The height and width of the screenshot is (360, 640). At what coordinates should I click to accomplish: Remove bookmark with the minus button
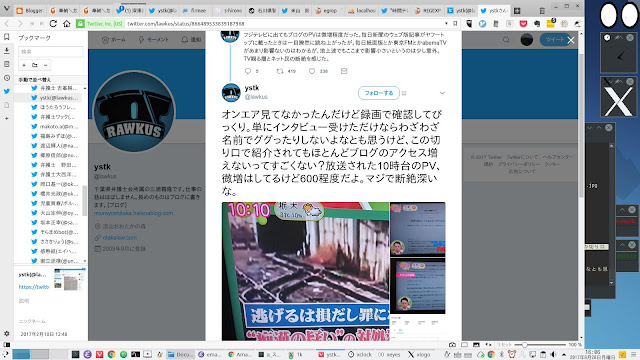tap(45, 65)
